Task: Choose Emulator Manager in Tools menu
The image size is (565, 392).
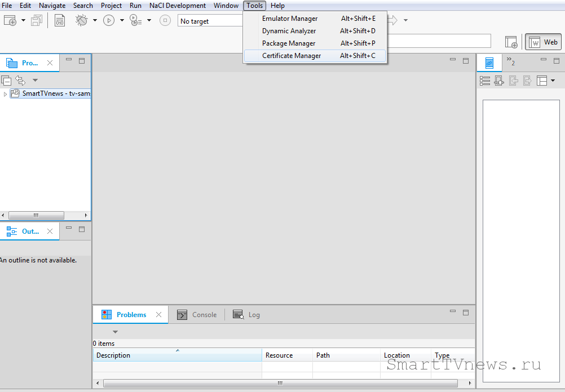Action: 290,19
